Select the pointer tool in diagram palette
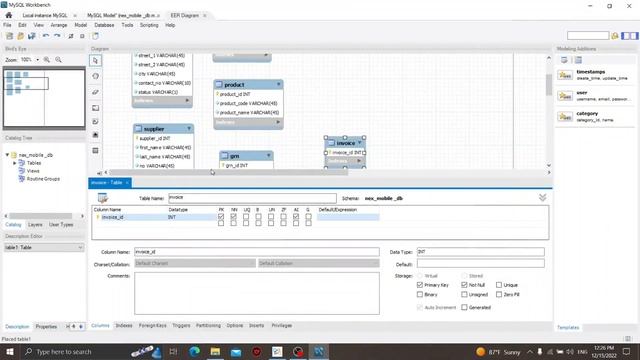 [95, 60]
